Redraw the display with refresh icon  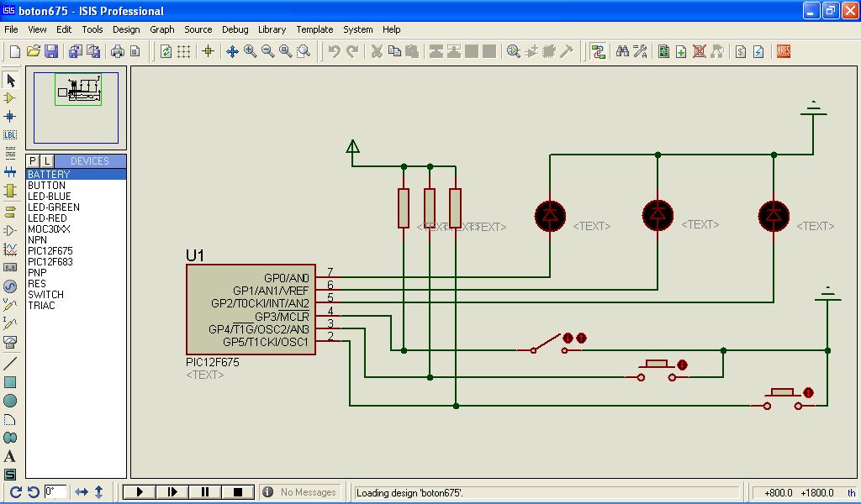coord(166,51)
